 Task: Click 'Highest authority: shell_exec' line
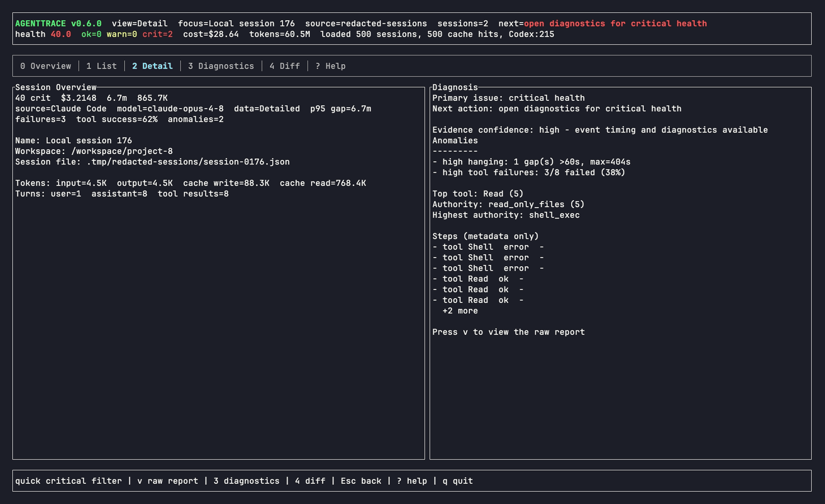(x=506, y=215)
